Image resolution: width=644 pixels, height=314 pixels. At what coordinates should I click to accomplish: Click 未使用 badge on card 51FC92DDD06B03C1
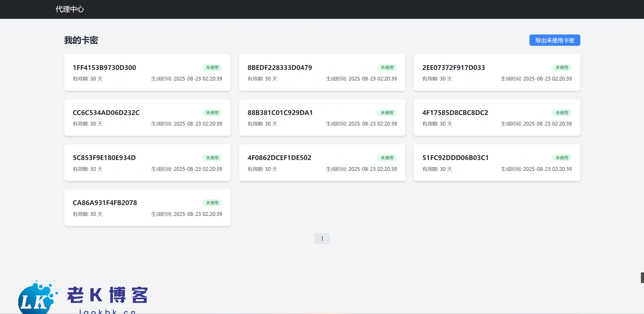[562, 158]
